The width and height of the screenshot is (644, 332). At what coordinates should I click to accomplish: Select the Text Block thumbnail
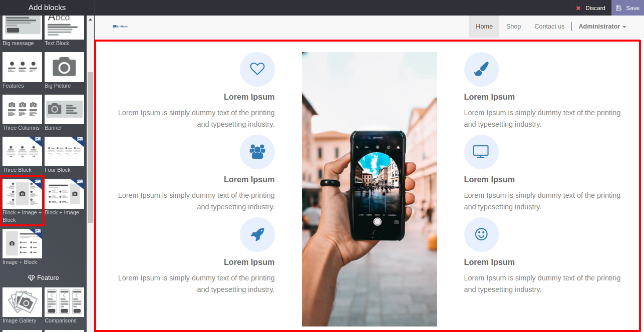pos(64,27)
